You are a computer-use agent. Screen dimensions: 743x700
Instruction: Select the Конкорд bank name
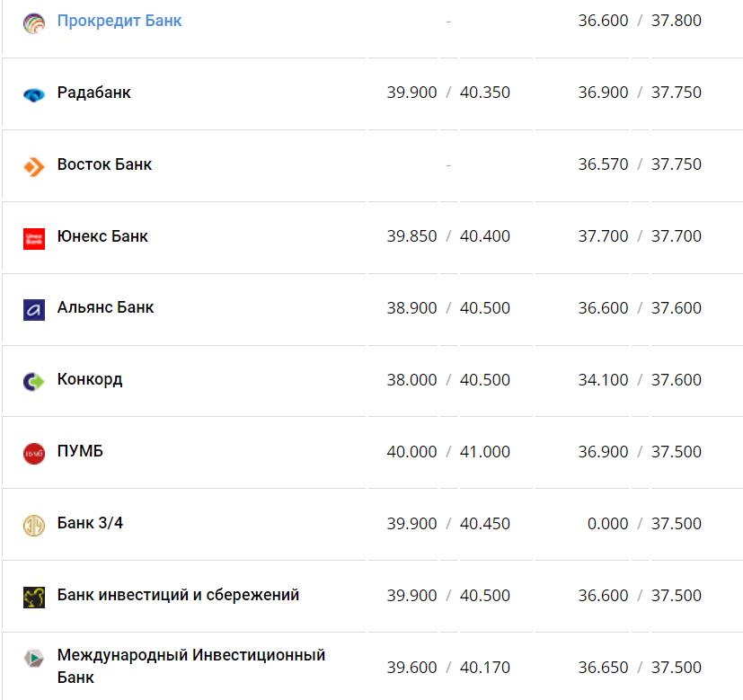(89, 379)
